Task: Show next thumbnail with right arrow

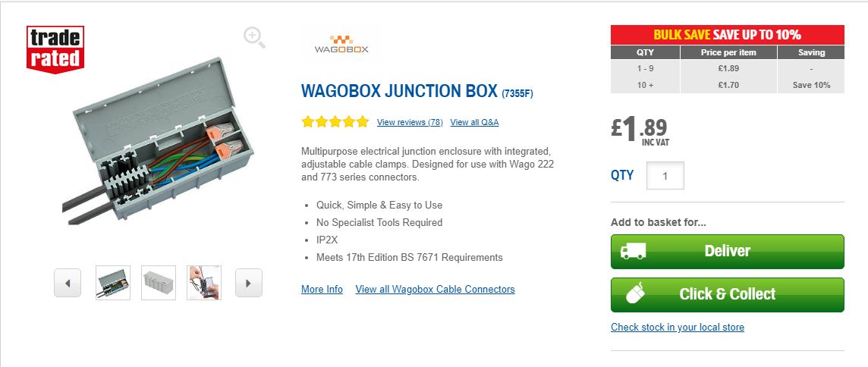Action: tap(249, 283)
